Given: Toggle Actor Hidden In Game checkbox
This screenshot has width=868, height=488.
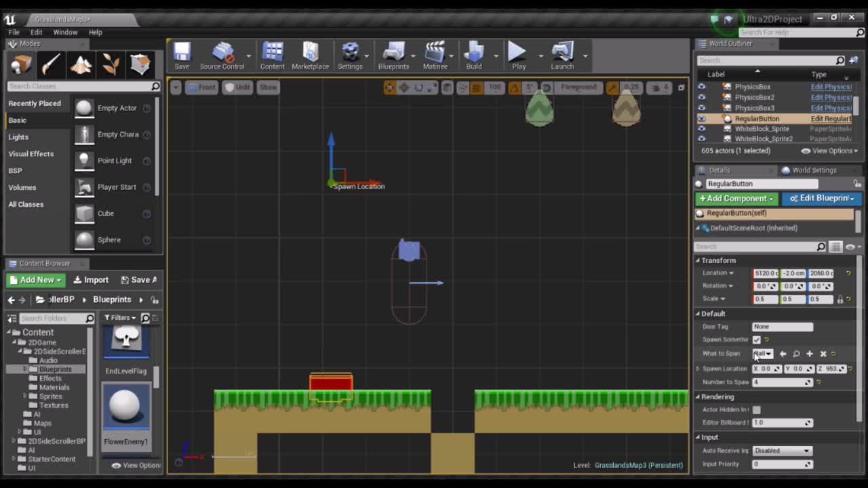Looking at the screenshot, I should [x=756, y=410].
